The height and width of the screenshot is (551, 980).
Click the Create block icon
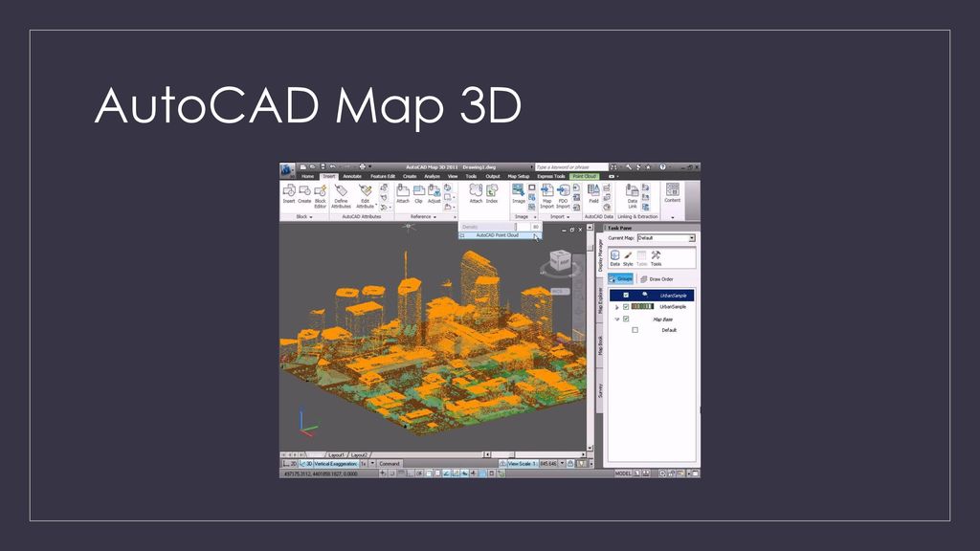click(x=304, y=193)
